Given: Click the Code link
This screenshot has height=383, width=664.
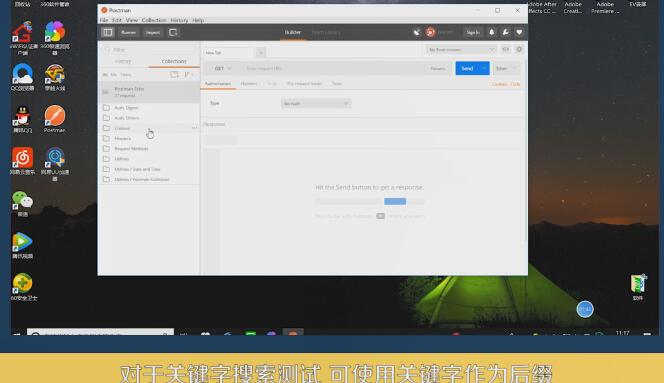Looking at the screenshot, I should click(515, 84).
